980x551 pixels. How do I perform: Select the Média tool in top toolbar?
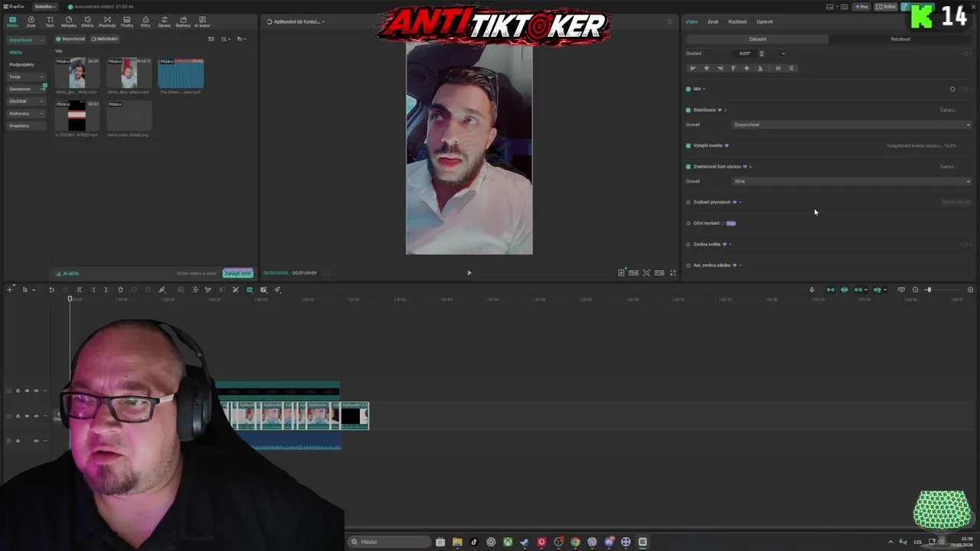click(12, 21)
